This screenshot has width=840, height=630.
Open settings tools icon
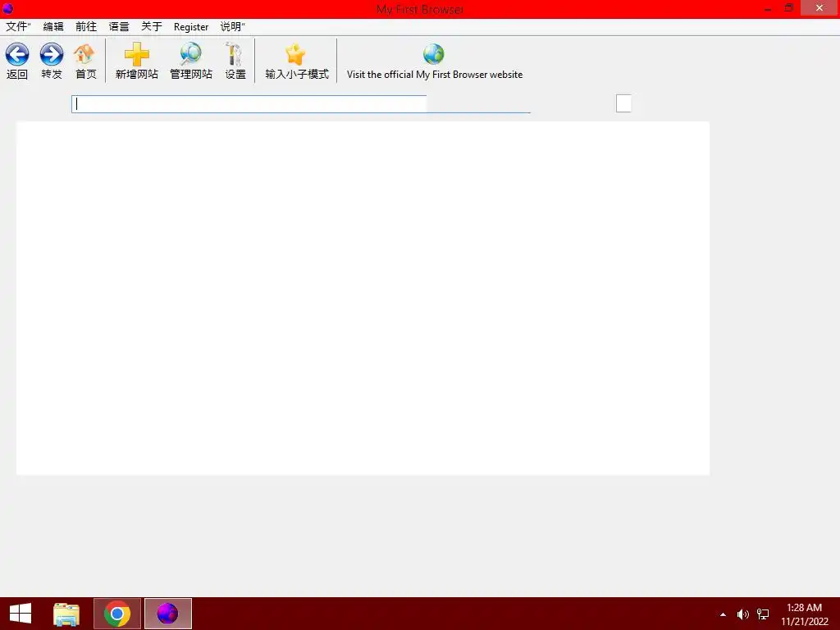[235, 55]
